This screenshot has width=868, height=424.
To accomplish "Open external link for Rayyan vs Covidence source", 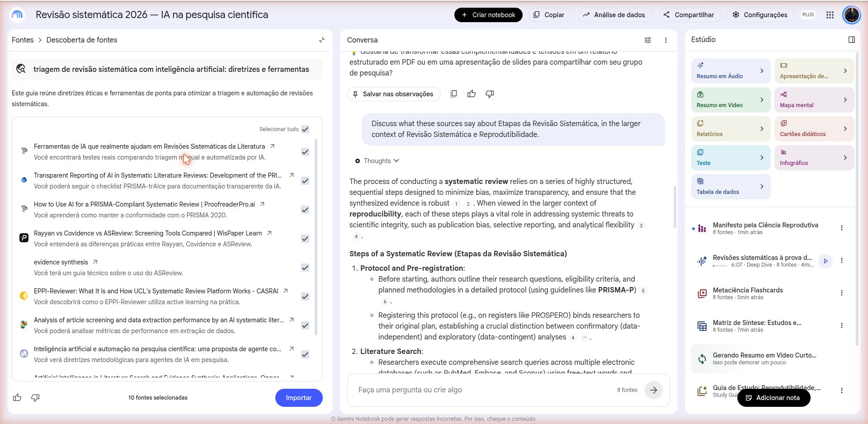I will (x=269, y=233).
